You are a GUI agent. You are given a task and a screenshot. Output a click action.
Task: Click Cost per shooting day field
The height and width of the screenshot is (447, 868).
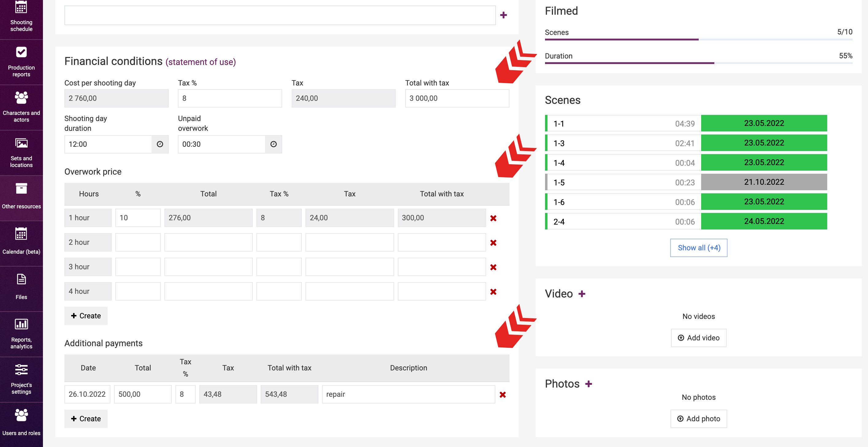click(116, 98)
